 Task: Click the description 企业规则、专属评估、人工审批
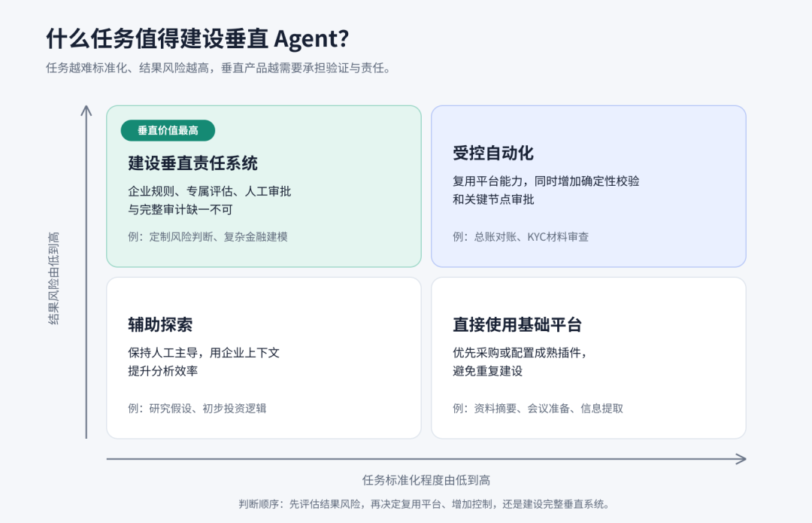coord(209,191)
